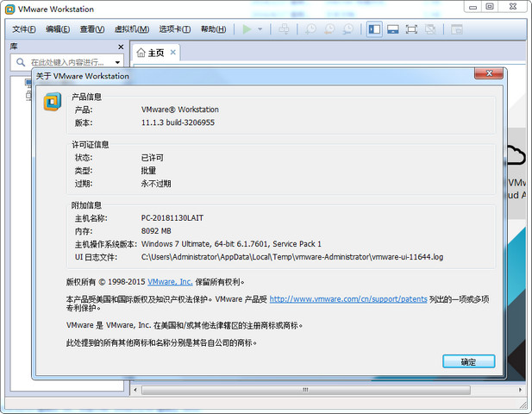This screenshot has width=532, height=414.
Task: Click the 确定 button in About dialog
Action: (x=468, y=361)
